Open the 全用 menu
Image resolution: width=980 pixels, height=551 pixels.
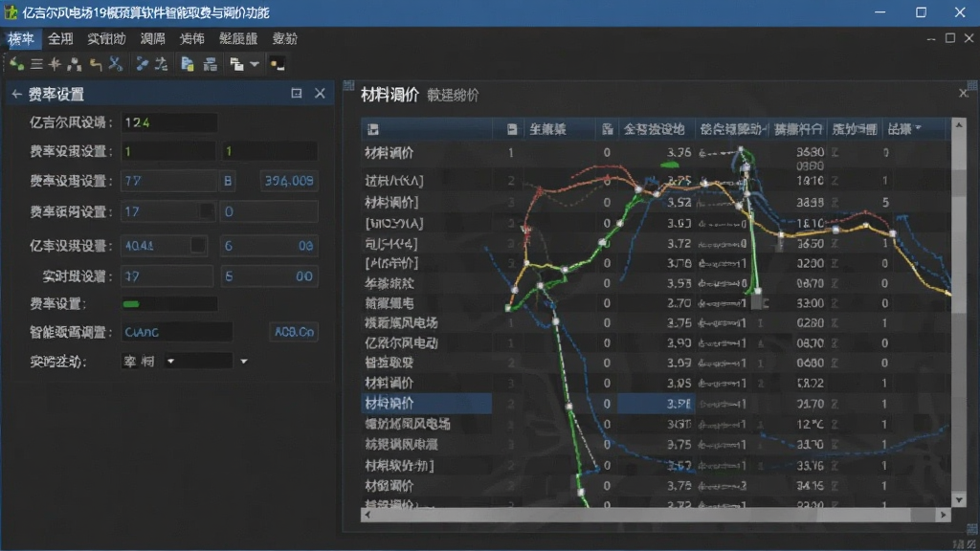(60, 38)
